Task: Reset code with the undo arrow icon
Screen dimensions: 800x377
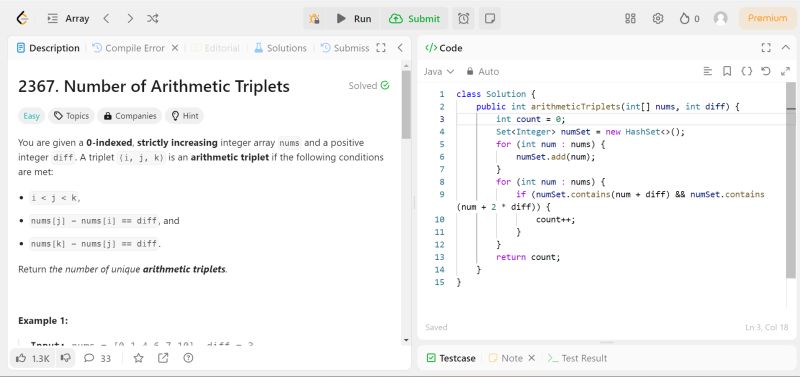Action: pyautogui.click(x=766, y=71)
